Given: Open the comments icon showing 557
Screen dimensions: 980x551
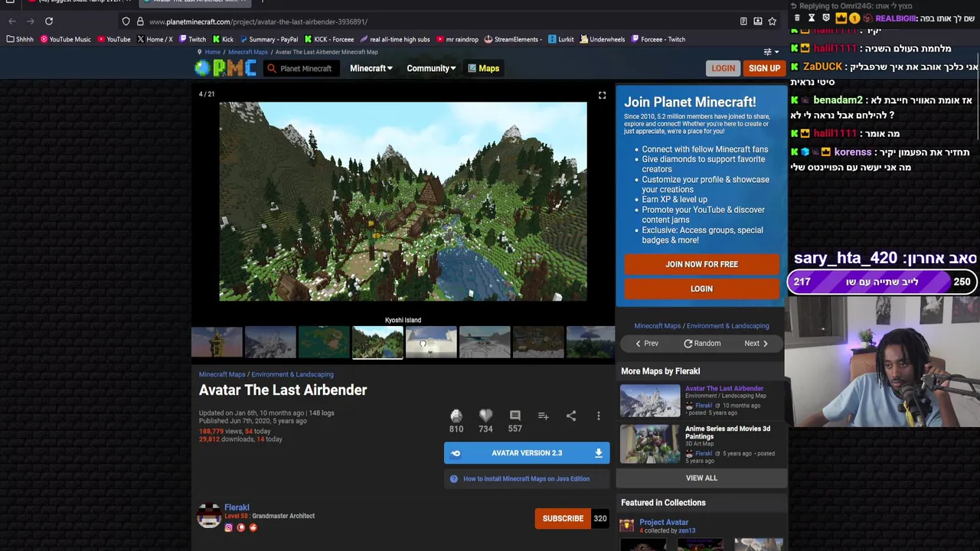Looking at the screenshot, I should pyautogui.click(x=514, y=416).
